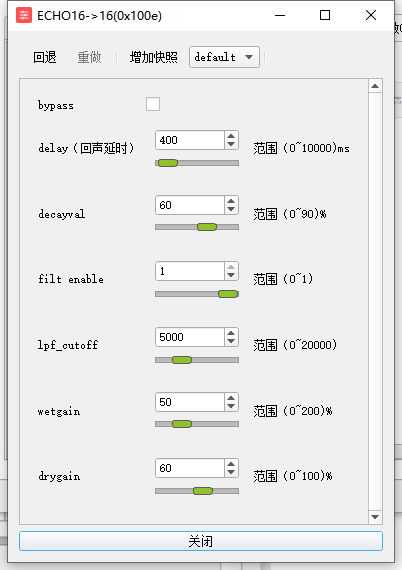Decrease wetgain with the down arrow

231,406
